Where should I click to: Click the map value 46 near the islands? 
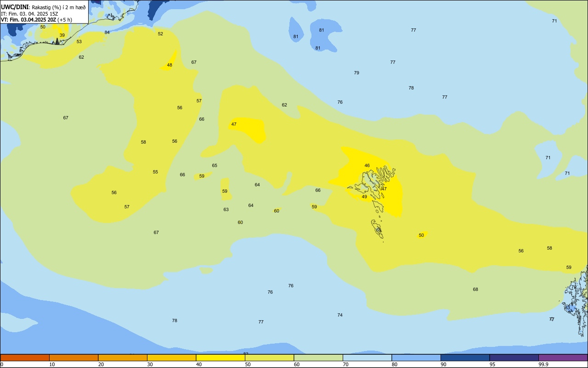(367, 166)
